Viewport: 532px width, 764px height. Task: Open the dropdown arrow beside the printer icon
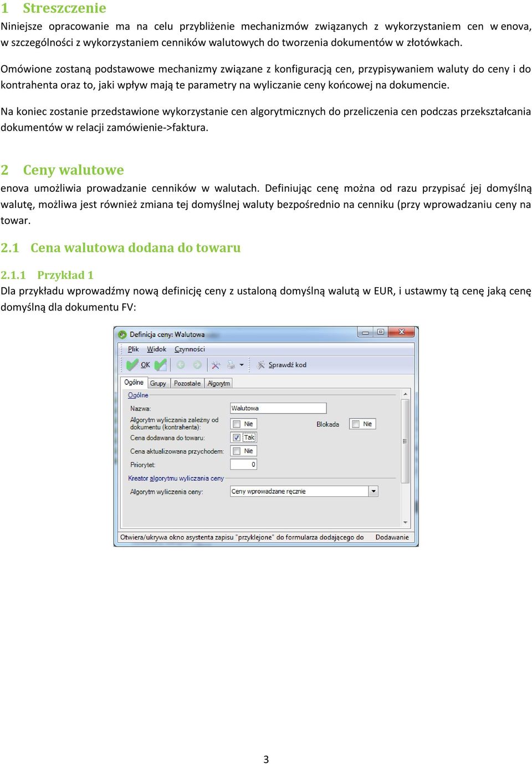pos(242,365)
